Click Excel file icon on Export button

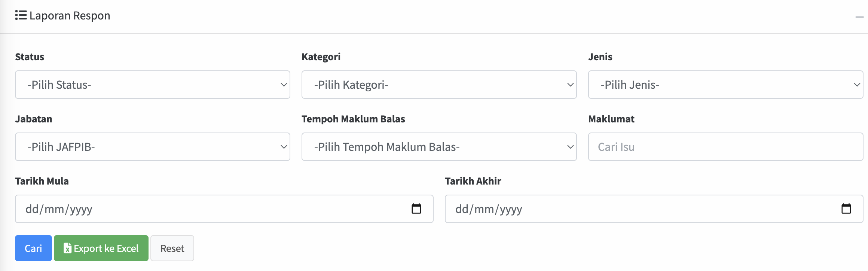pyautogui.click(x=67, y=248)
